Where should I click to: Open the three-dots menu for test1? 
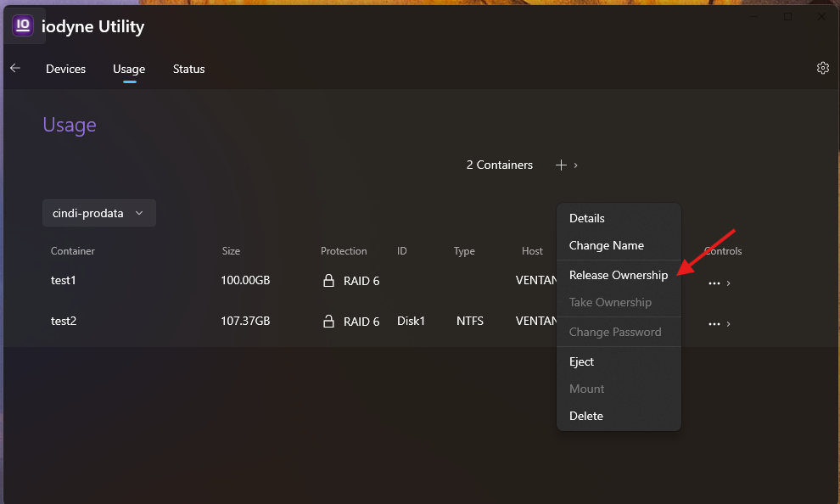(714, 283)
